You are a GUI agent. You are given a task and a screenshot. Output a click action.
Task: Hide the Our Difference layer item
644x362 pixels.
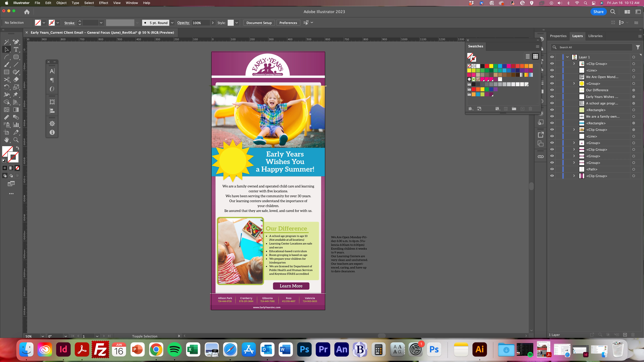click(552, 90)
